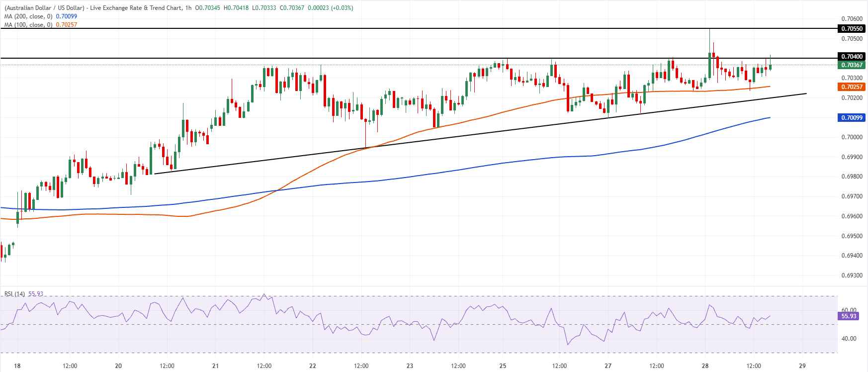
Task: Click the blue MA200 price label 0.70099
Action: click(x=852, y=118)
